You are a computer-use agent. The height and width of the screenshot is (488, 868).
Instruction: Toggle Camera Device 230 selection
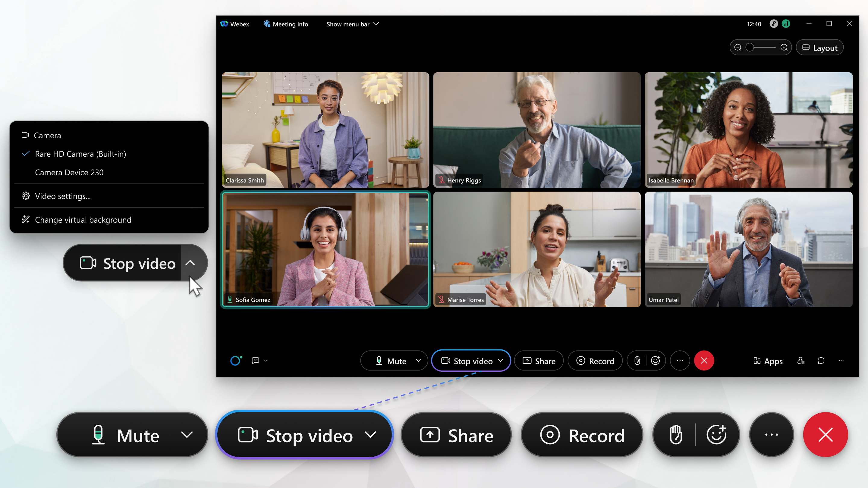click(68, 172)
